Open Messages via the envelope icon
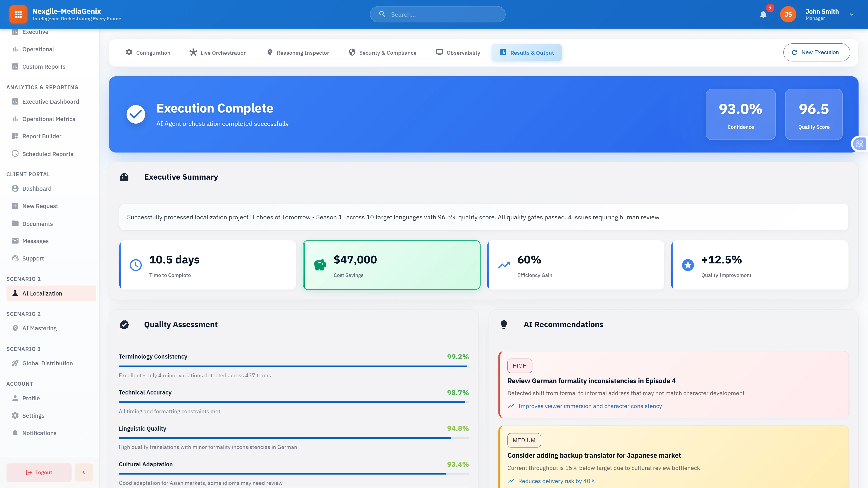 point(15,240)
